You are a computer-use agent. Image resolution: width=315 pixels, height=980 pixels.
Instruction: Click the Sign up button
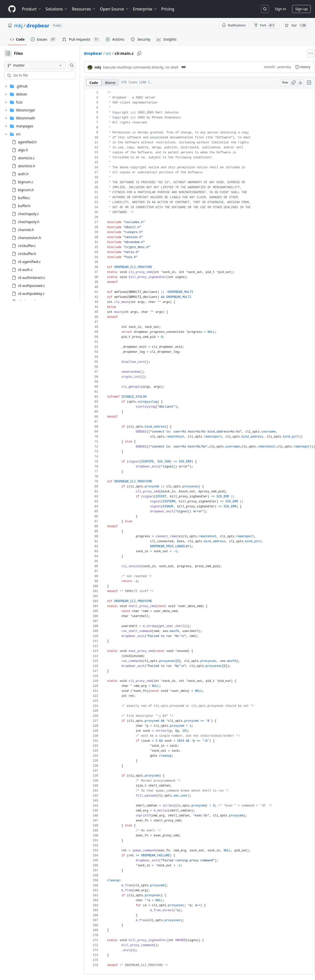(x=301, y=9)
